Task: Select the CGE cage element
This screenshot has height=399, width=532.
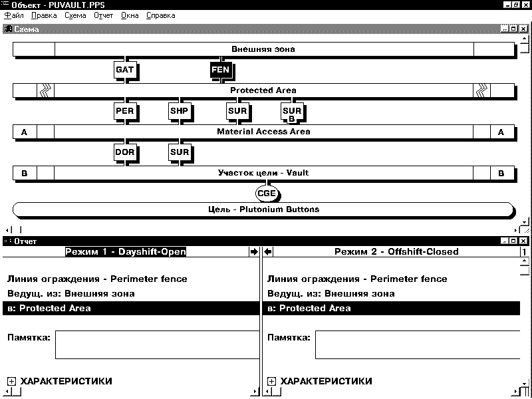Action: click(x=267, y=194)
